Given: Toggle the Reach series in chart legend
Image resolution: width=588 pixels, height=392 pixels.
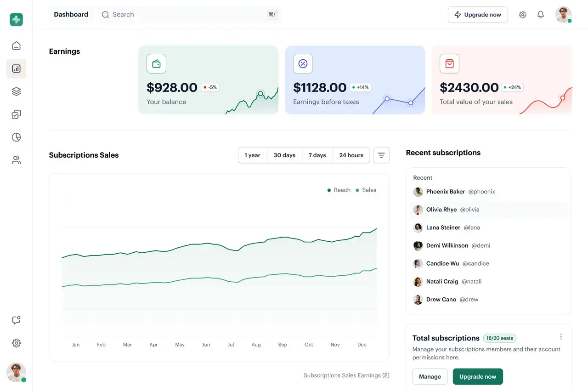Looking at the screenshot, I should [x=339, y=190].
